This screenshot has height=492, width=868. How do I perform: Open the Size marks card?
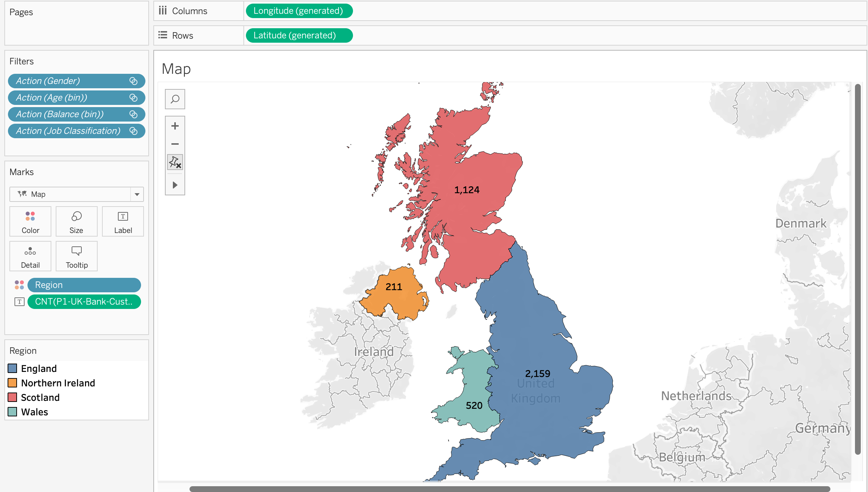(76, 221)
